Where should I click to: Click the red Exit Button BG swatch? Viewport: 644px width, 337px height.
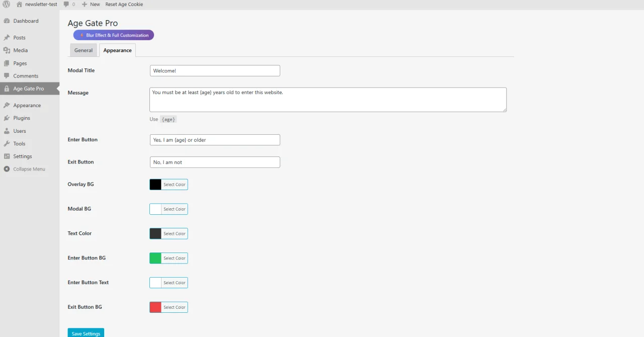pyautogui.click(x=155, y=307)
